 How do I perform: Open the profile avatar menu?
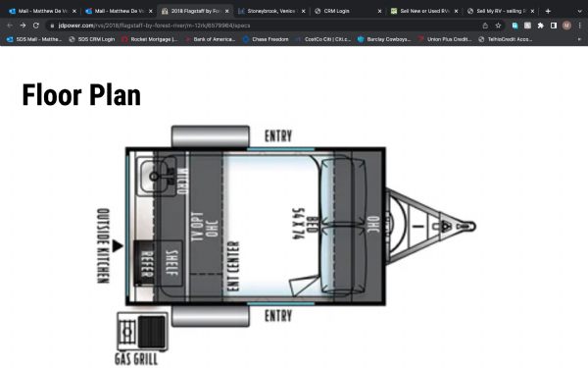pyautogui.click(x=566, y=26)
